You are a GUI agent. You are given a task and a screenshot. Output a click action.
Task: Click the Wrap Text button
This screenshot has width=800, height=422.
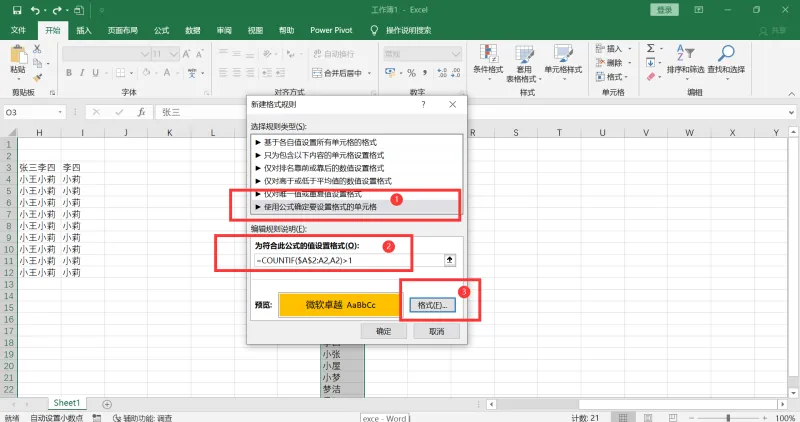coord(334,54)
